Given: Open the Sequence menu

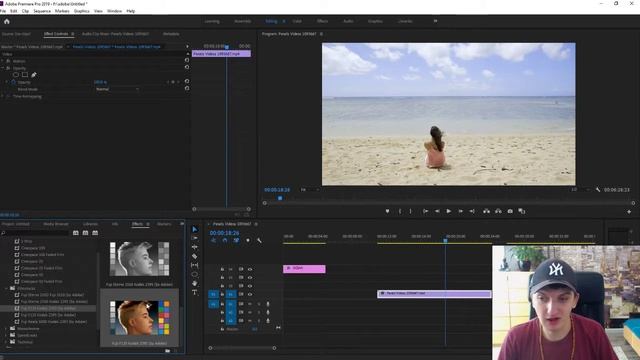Looking at the screenshot, I should 42,11.
